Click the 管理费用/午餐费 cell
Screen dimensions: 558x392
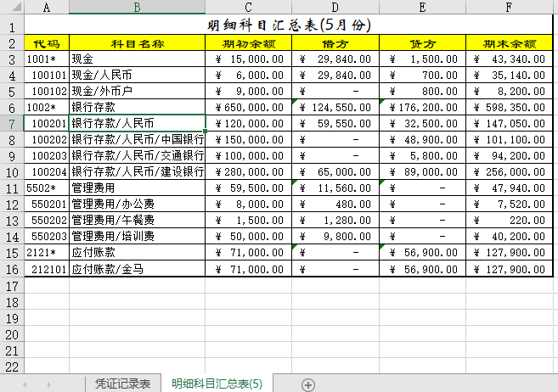pos(137,220)
